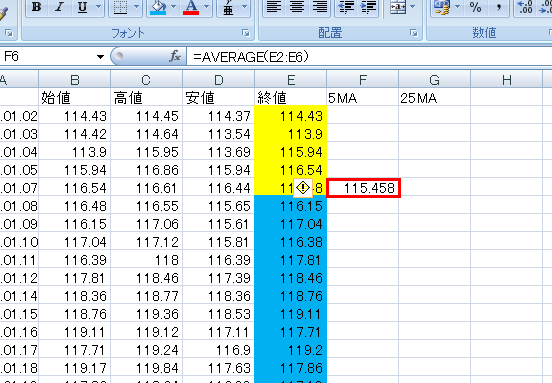The height and width of the screenshot is (383, 552).
Task: Select cell with 118 in 高値
Action: (x=146, y=260)
